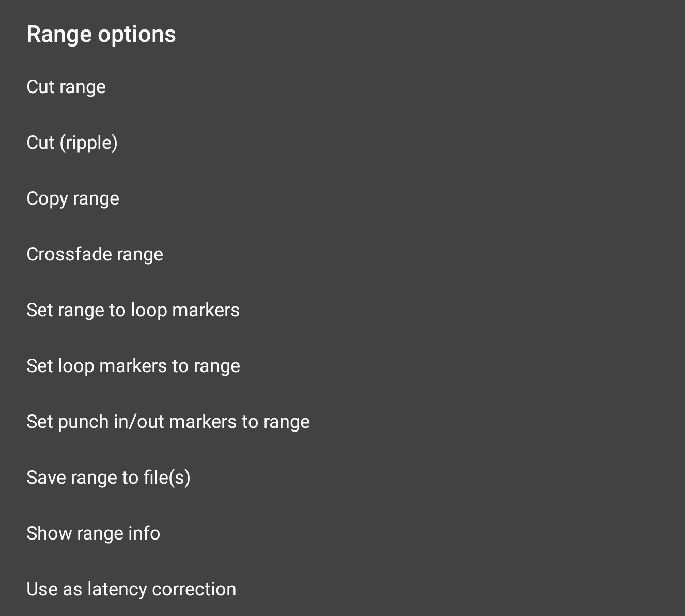The height and width of the screenshot is (616, 685).
Task: Choose Cut (ripple) from the menu
Action: pyautogui.click(x=72, y=143)
